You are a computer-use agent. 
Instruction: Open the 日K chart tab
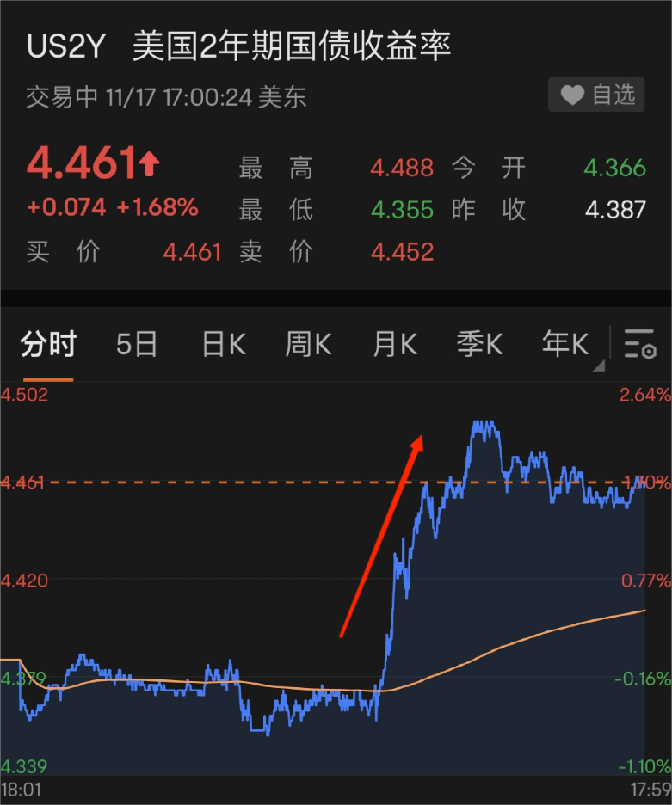(224, 344)
